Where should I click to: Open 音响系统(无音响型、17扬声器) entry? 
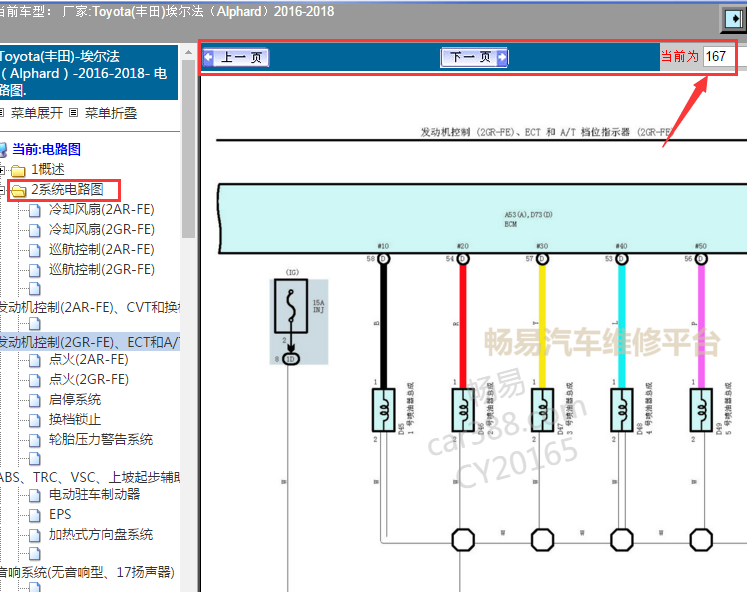coord(87,572)
